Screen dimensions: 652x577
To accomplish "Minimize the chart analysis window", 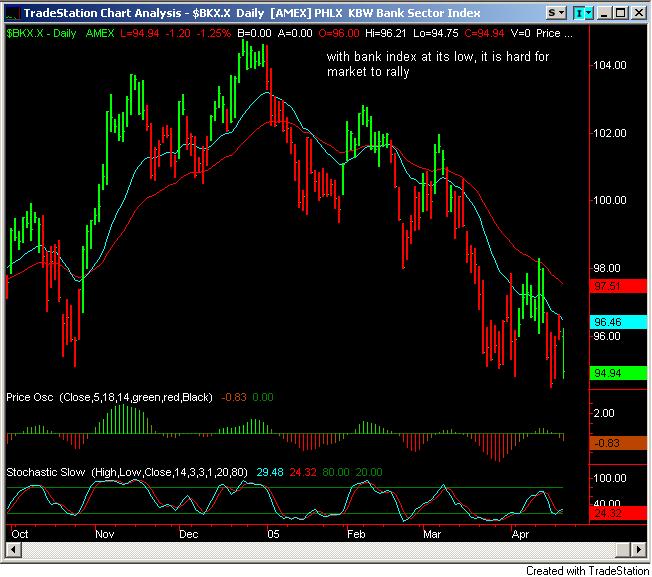I will 604,13.
